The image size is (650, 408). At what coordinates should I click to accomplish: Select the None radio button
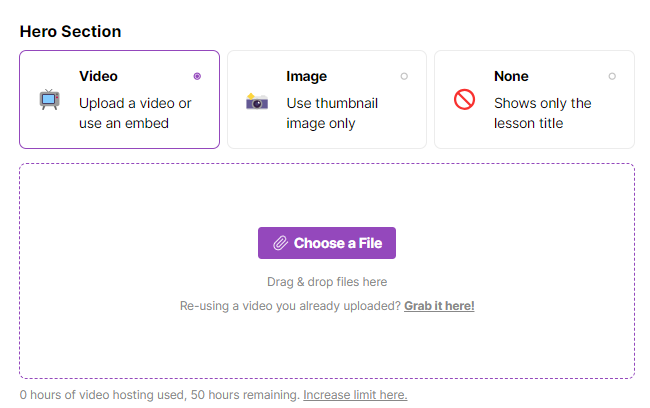pos(612,76)
